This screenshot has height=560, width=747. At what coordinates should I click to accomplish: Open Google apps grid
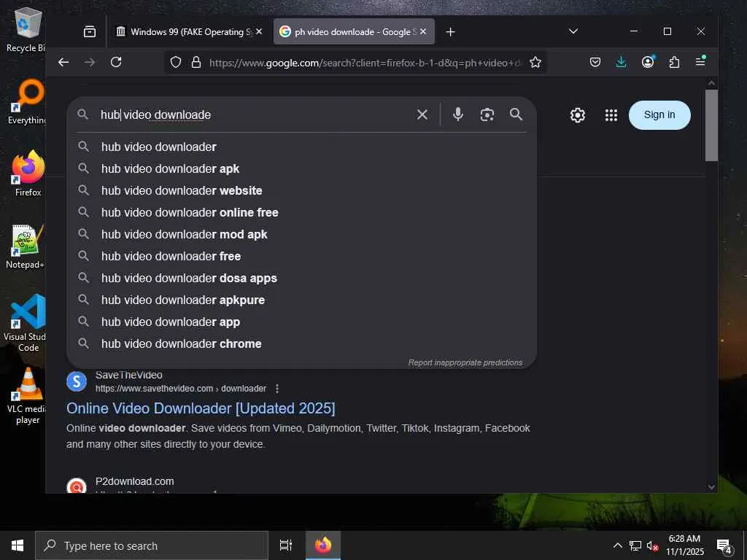coord(611,115)
